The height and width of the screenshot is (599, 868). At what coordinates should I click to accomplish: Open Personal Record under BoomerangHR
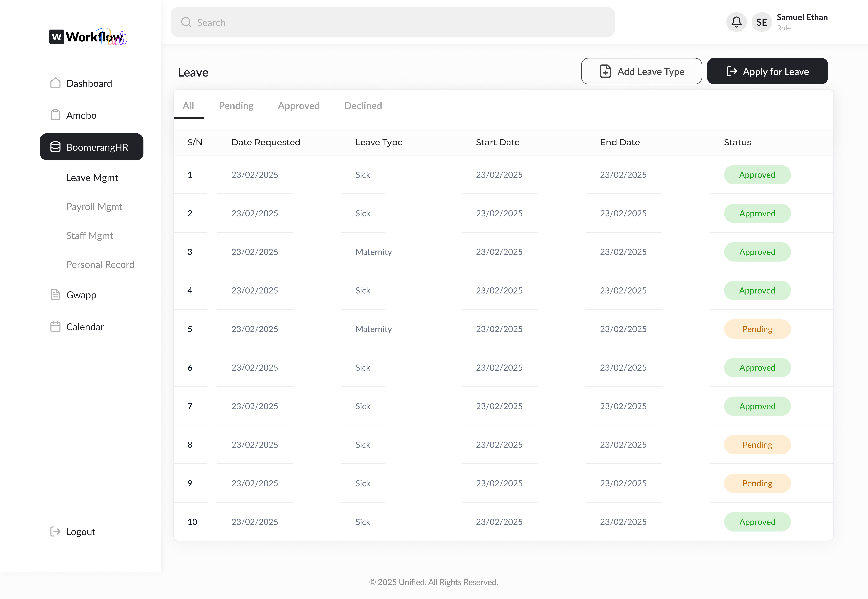pyautogui.click(x=100, y=264)
